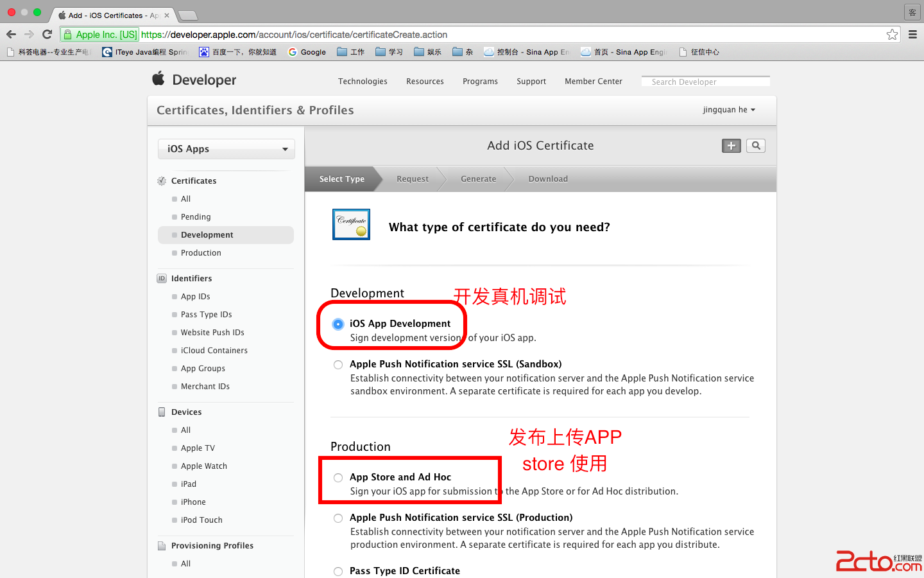The width and height of the screenshot is (924, 578).
Task: Open the 娱乐 bookmarks folder
Action: (427, 52)
